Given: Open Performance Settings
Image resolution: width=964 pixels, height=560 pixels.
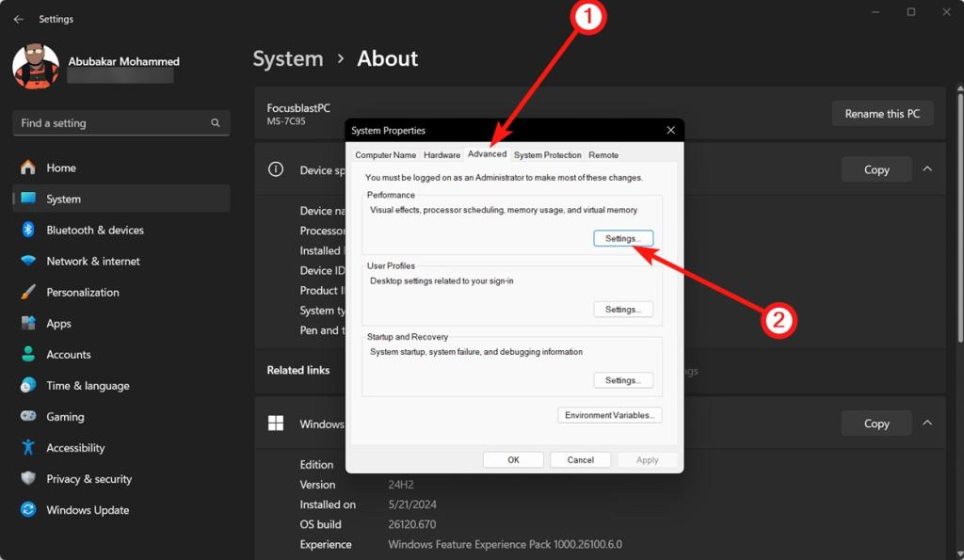Looking at the screenshot, I should pos(623,238).
